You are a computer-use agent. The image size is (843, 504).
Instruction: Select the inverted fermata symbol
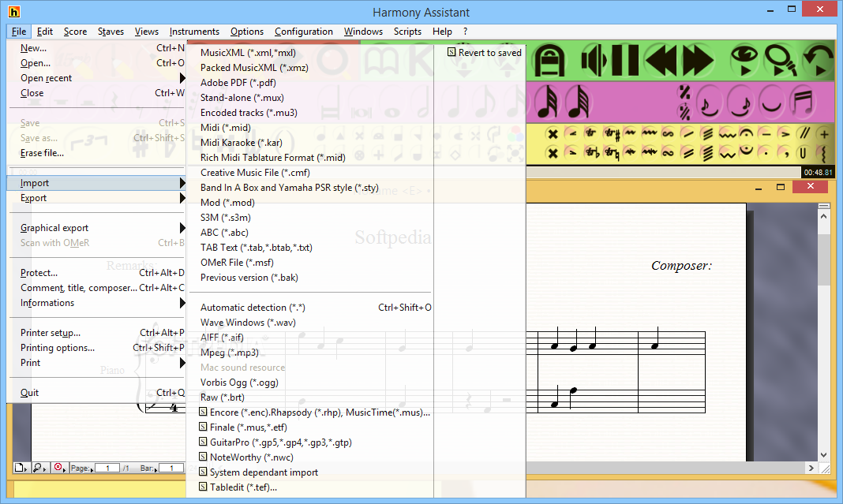[x=746, y=151]
